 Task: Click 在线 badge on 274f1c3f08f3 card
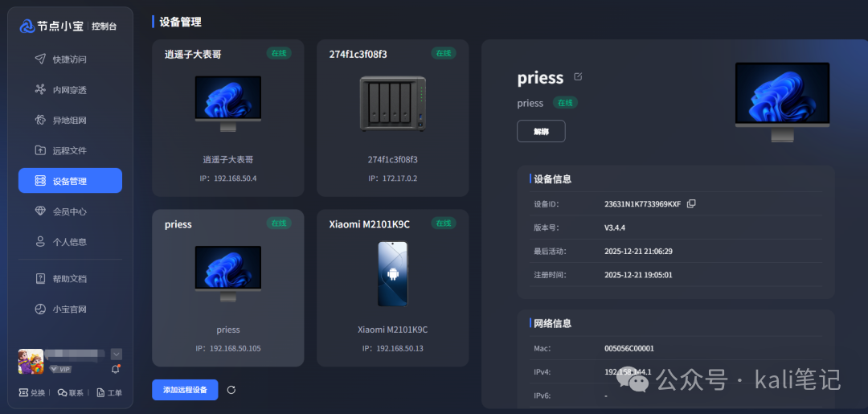(x=444, y=53)
